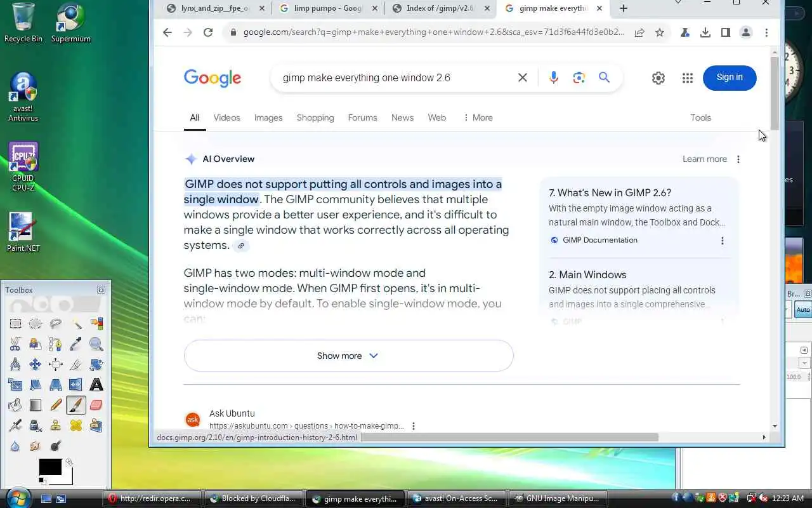Select the Scissors Select tool
Image resolution: width=812 pixels, height=508 pixels.
(15, 344)
